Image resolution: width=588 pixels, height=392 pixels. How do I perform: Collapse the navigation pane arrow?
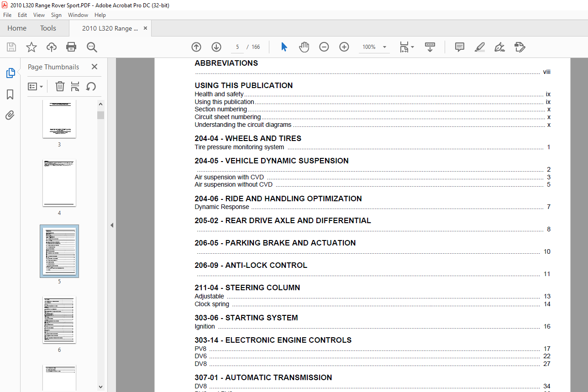coord(112,225)
